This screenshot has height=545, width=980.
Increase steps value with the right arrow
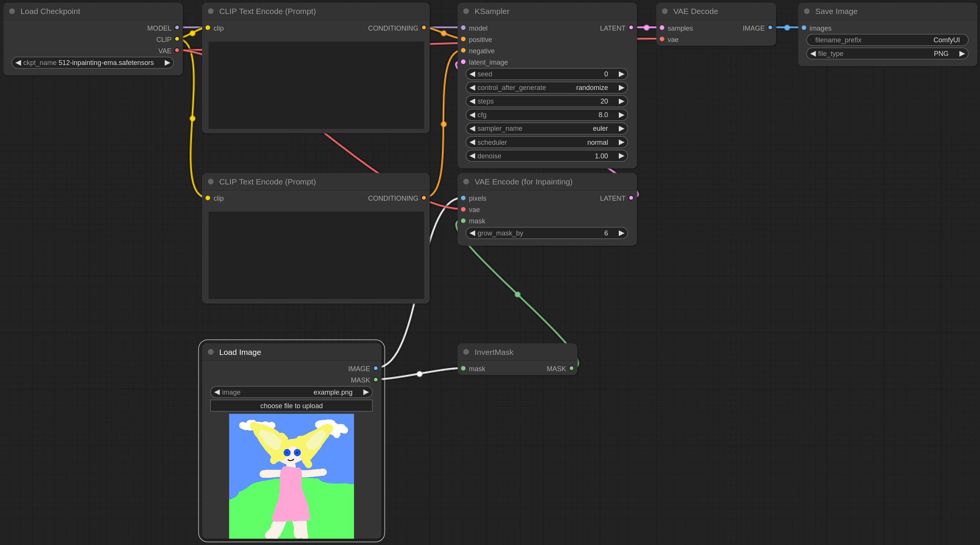(x=621, y=101)
